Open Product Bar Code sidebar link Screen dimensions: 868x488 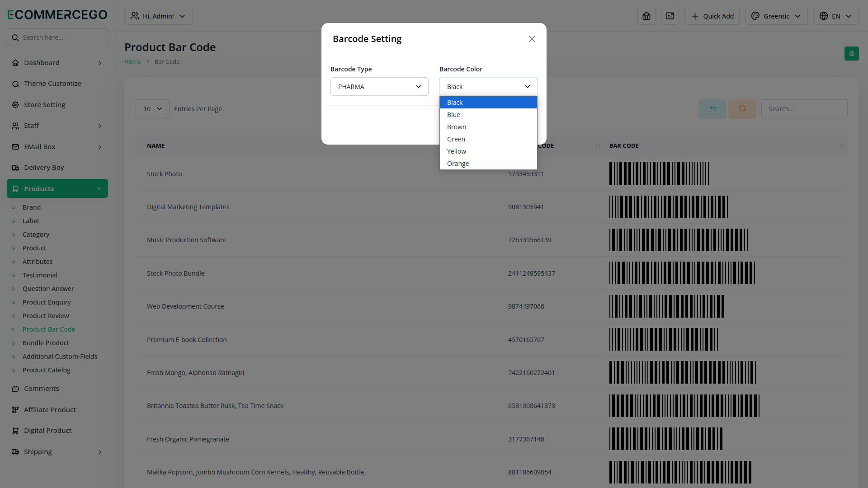coord(49,329)
